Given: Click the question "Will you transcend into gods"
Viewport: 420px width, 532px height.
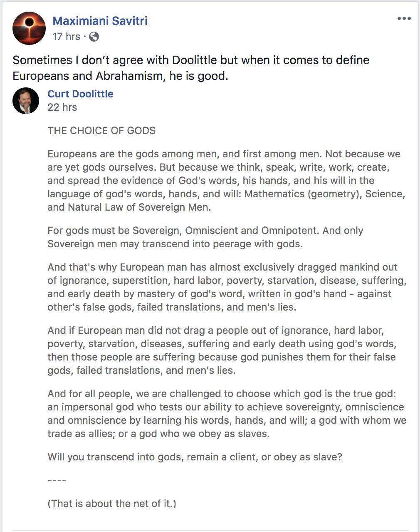Looking at the screenshot, I should click(195, 457).
